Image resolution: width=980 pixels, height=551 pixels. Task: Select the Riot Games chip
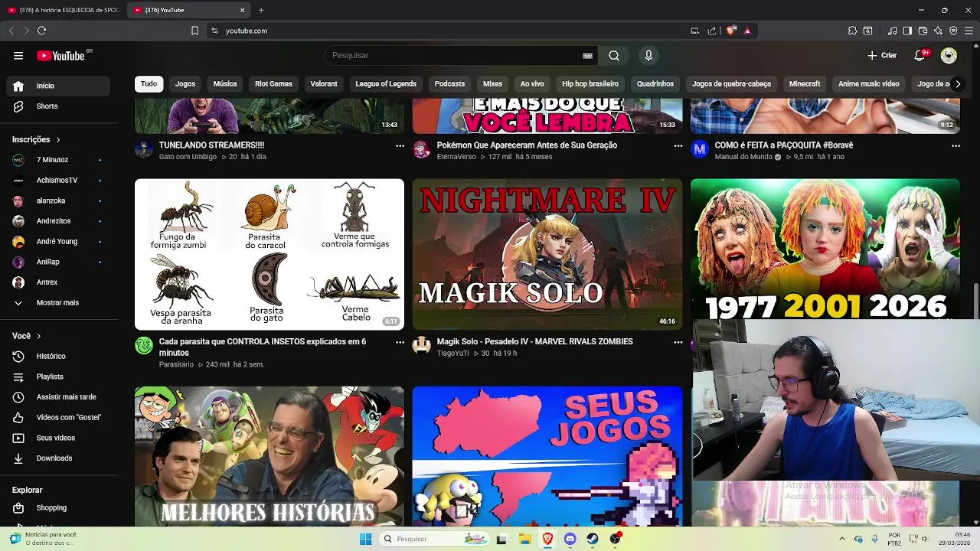click(273, 83)
